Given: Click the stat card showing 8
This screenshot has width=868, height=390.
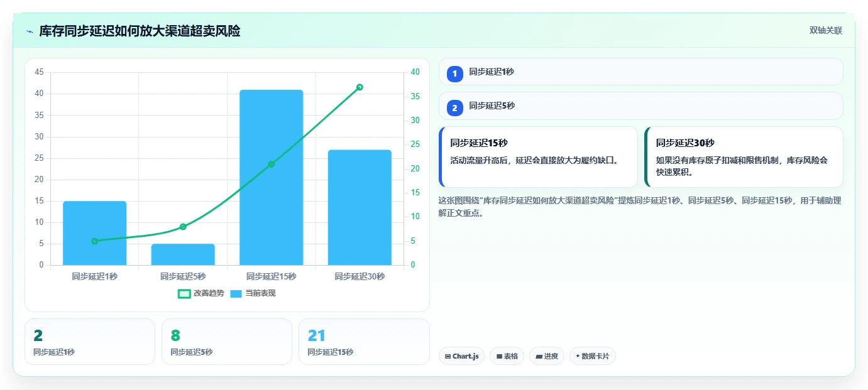Looking at the screenshot, I should click(227, 342).
